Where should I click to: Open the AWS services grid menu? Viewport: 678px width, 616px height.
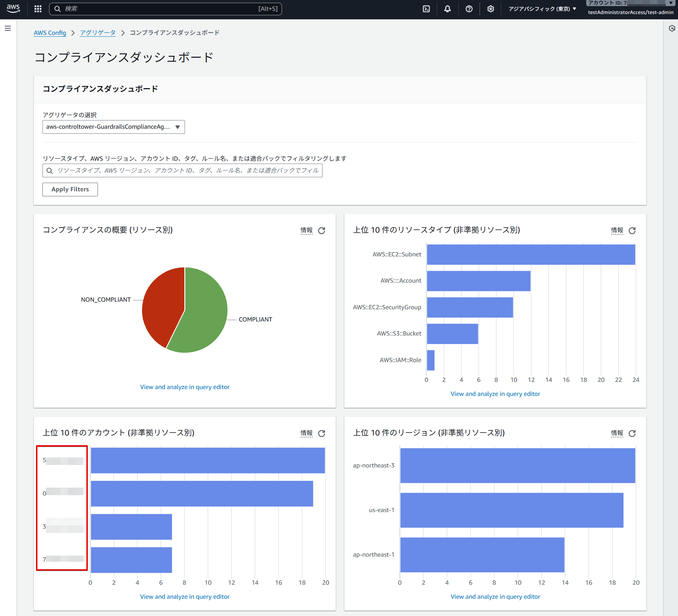click(x=38, y=9)
